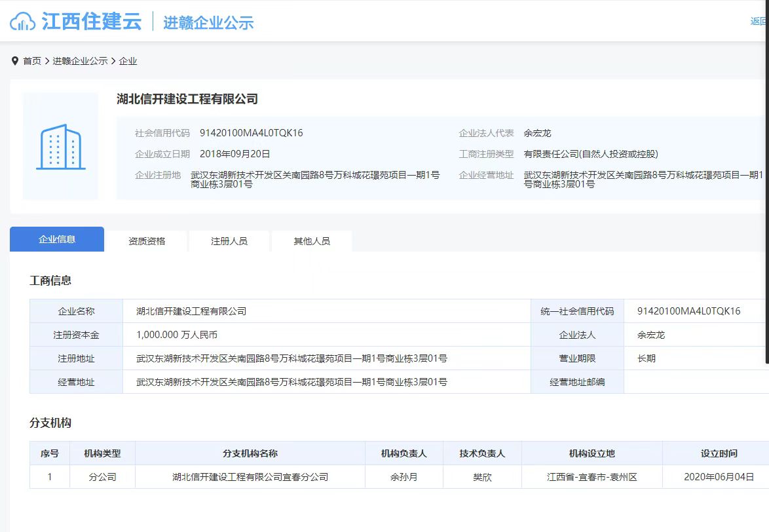Click the location pin icon in breadcrumb
The height and width of the screenshot is (532, 769).
14,61
